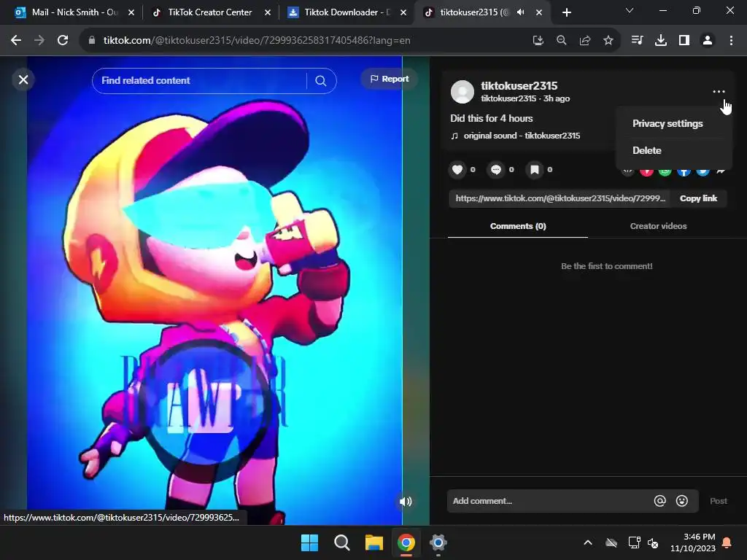Image resolution: width=747 pixels, height=560 pixels.
Task: Close the TikTok video viewer
Action: (x=23, y=79)
